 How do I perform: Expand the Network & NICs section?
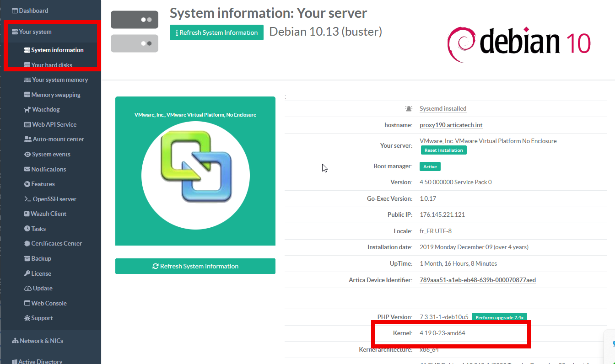point(41,341)
